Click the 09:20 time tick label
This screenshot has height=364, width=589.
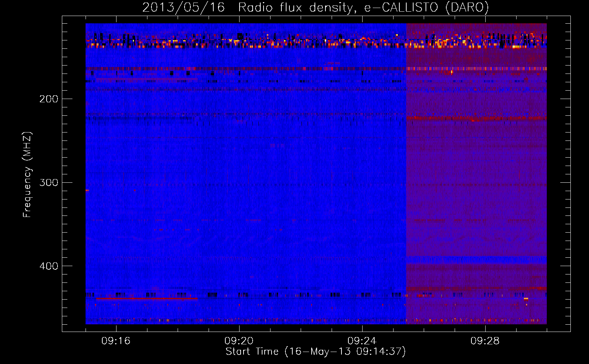point(239,341)
